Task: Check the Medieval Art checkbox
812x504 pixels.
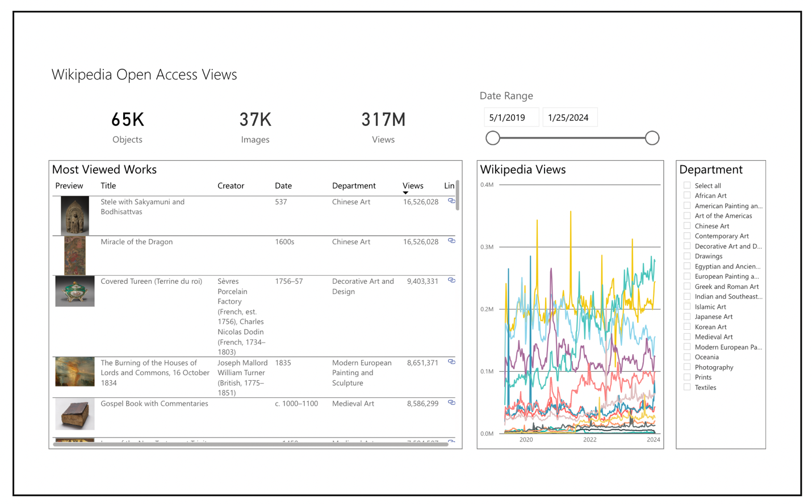Action: [x=687, y=337]
